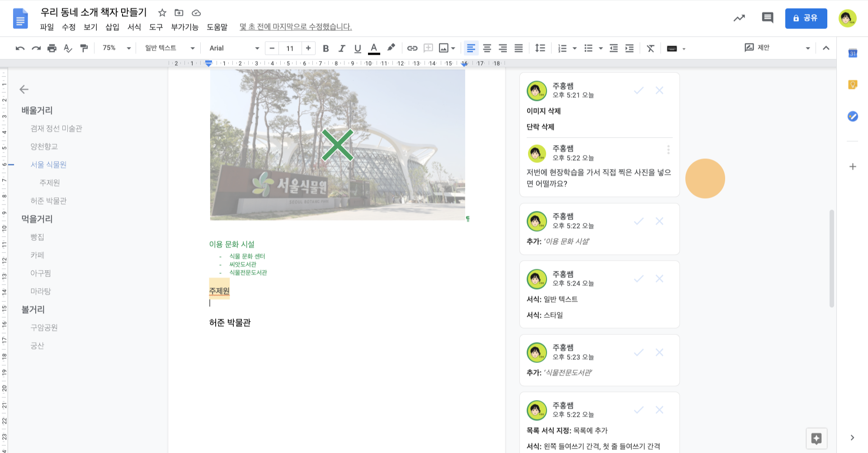Click the document title field
This screenshot has width=868, height=453.
pyautogui.click(x=94, y=12)
